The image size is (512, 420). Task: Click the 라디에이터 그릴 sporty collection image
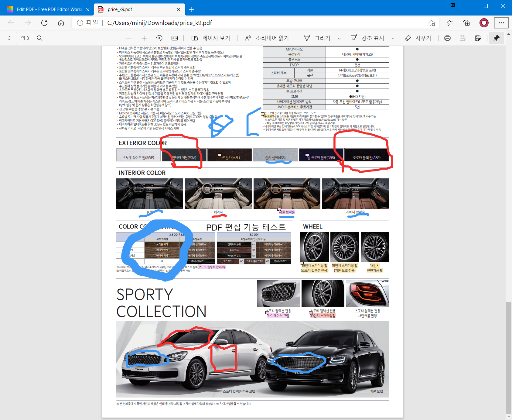(x=278, y=294)
